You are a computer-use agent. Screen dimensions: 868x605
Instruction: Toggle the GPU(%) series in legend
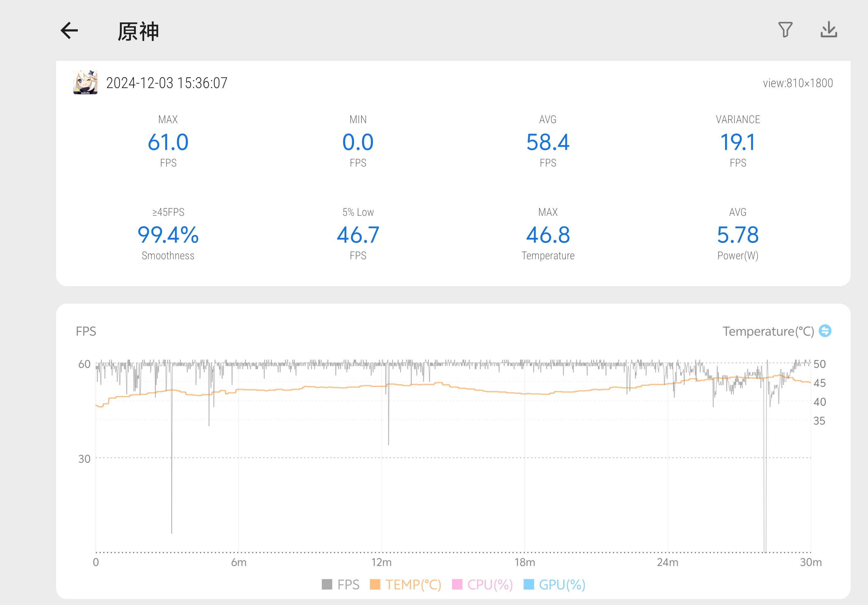(x=562, y=585)
